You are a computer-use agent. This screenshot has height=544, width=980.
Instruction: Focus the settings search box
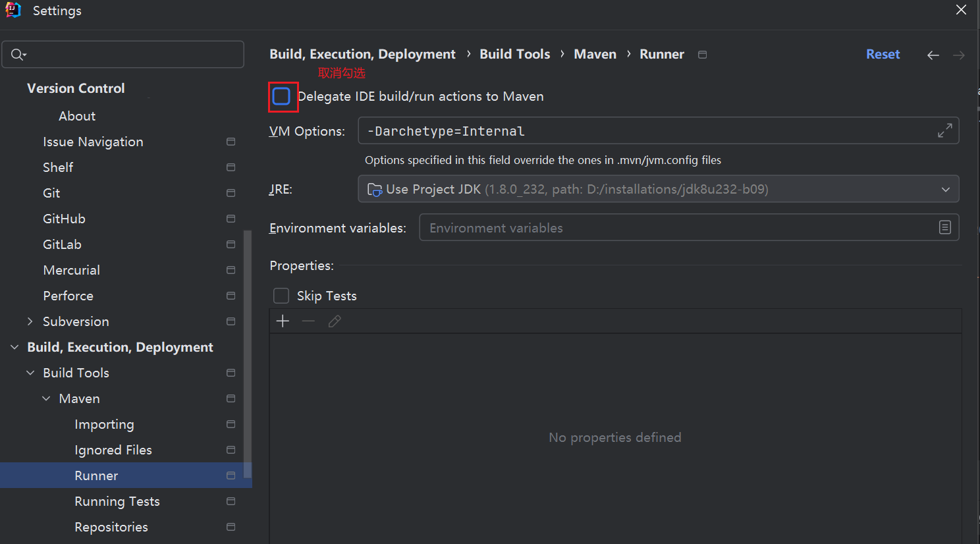point(123,55)
